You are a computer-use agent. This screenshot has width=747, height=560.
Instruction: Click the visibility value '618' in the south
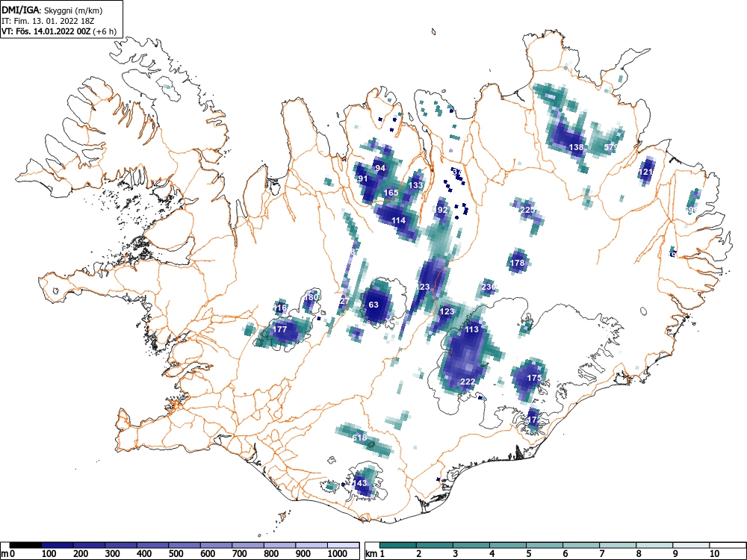click(359, 438)
